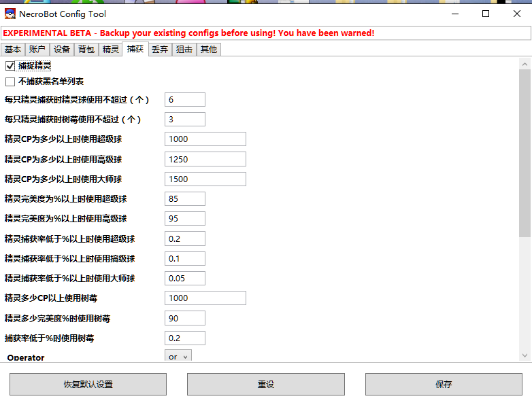Viewport: 532px width, 405px height.
Task: Focus the 精灵多少CP以上使用树莓 field
Action: 205,298
